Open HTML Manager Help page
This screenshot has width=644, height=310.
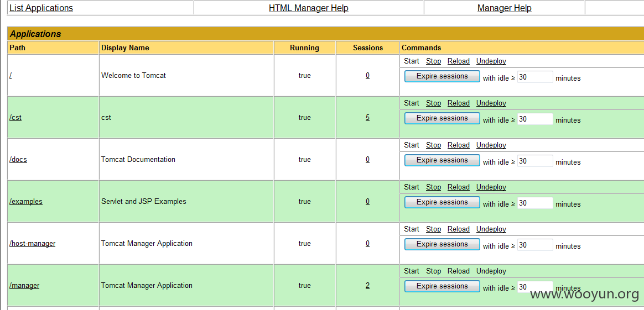[309, 8]
